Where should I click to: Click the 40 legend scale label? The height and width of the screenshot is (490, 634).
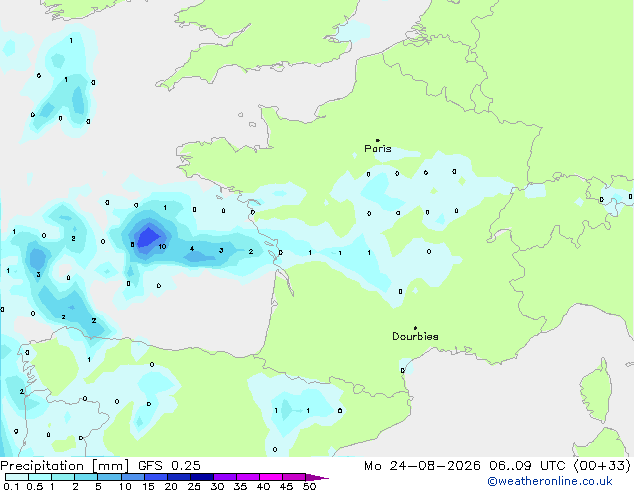[x=263, y=486]
